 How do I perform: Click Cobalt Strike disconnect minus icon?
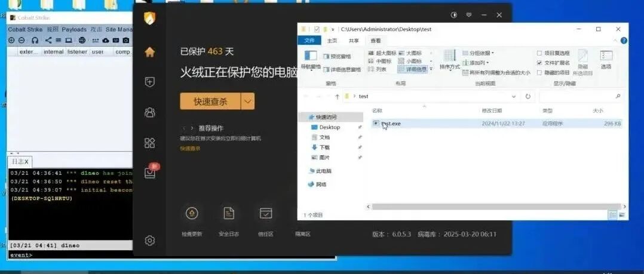click(x=22, y=40)
